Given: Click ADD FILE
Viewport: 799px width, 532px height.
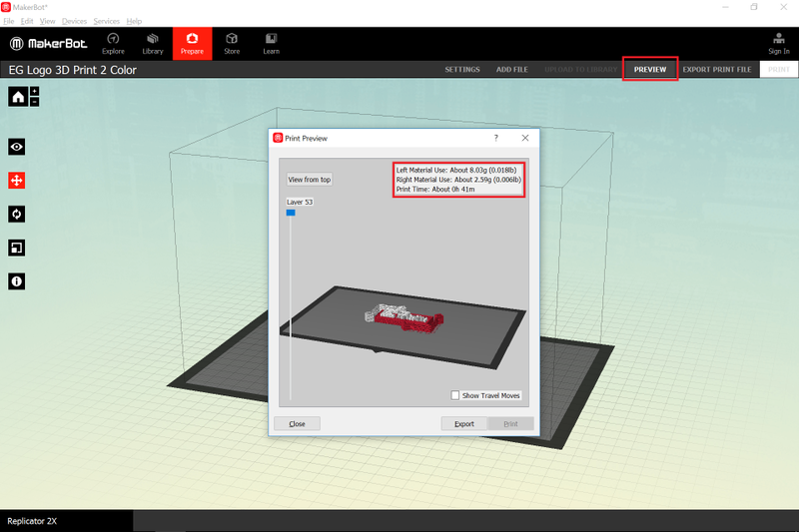Looking at the screenshot, I should tap(512, 69).
